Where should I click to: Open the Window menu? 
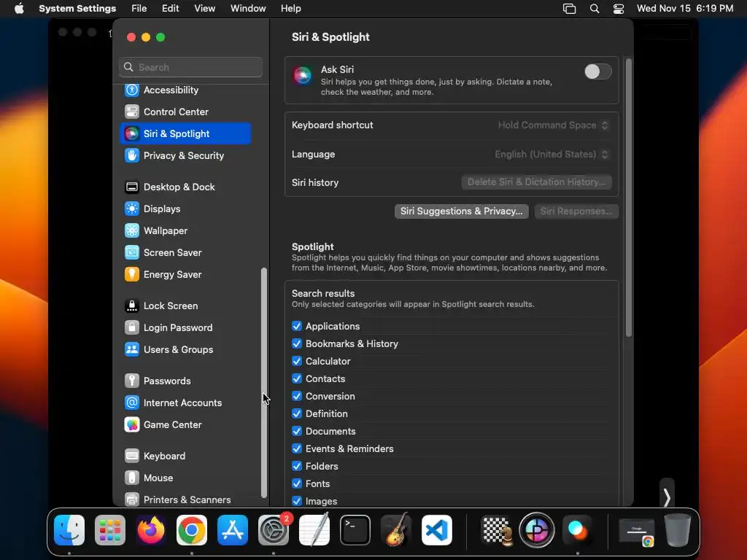(x=248, y=9)
